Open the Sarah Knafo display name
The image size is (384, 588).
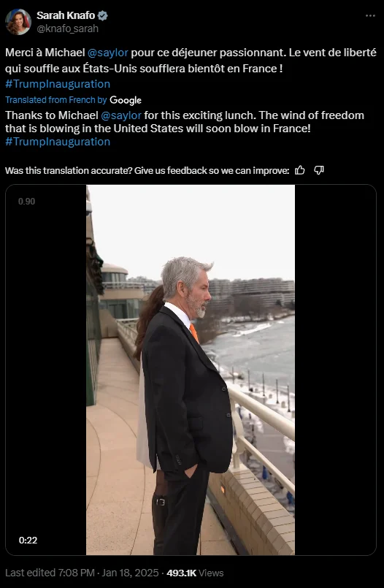[66, 15]
